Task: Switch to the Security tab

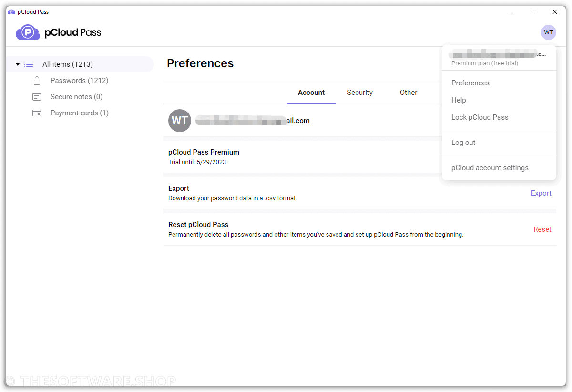Action: click(360, 93)
